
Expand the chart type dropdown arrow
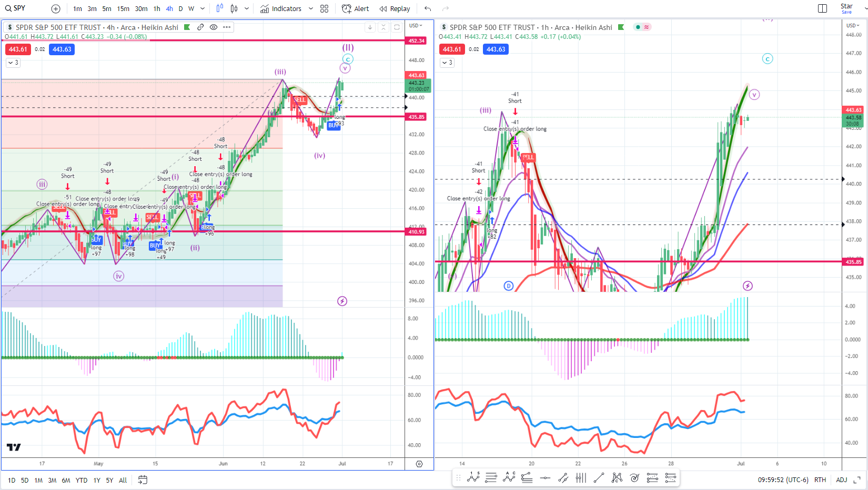(x=247, y=8)
